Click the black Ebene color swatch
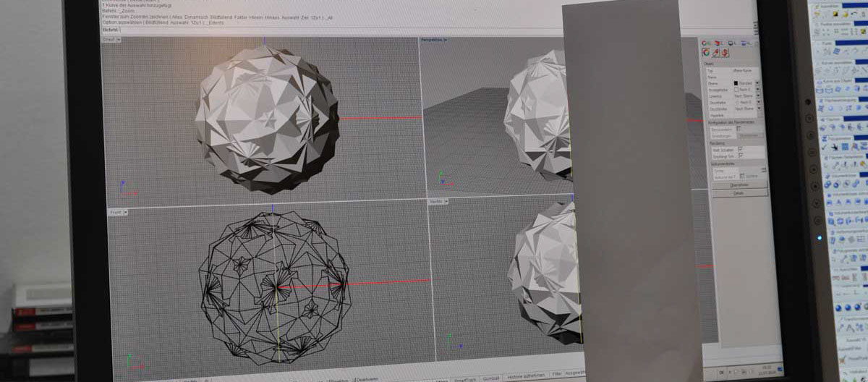868x382 pixels. click(x=736, y=83)
